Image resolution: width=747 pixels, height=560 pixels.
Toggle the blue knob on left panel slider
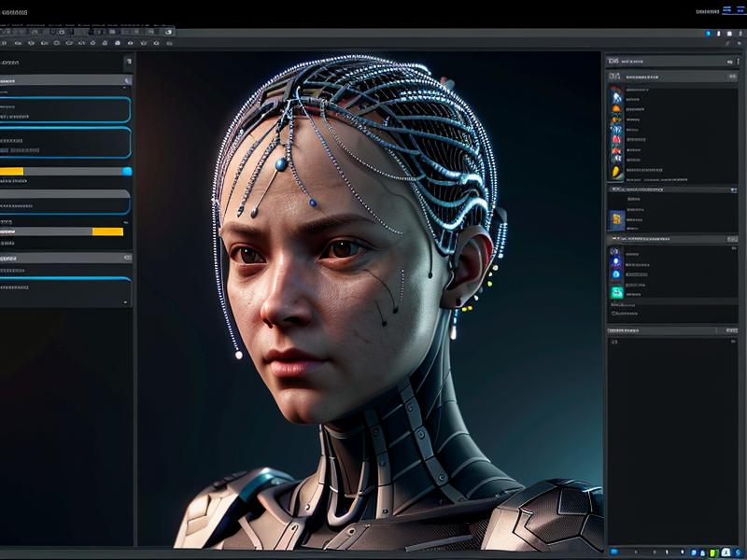click(x=127, y=171)
